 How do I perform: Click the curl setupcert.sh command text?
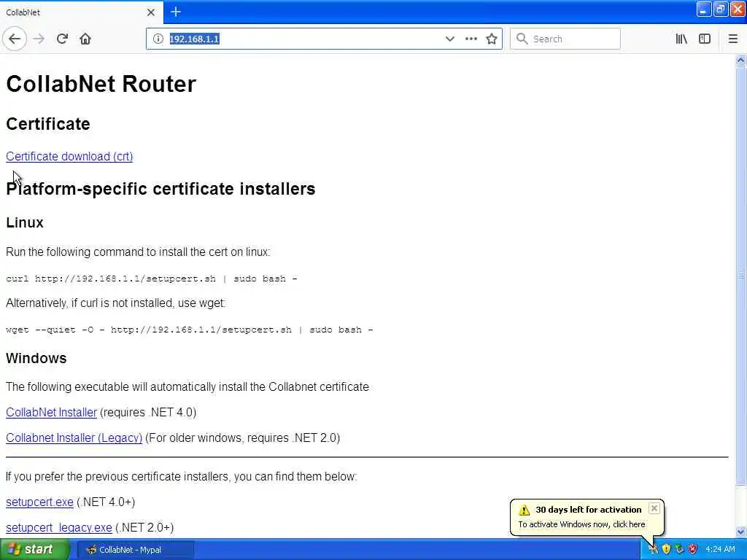(152, 279)
